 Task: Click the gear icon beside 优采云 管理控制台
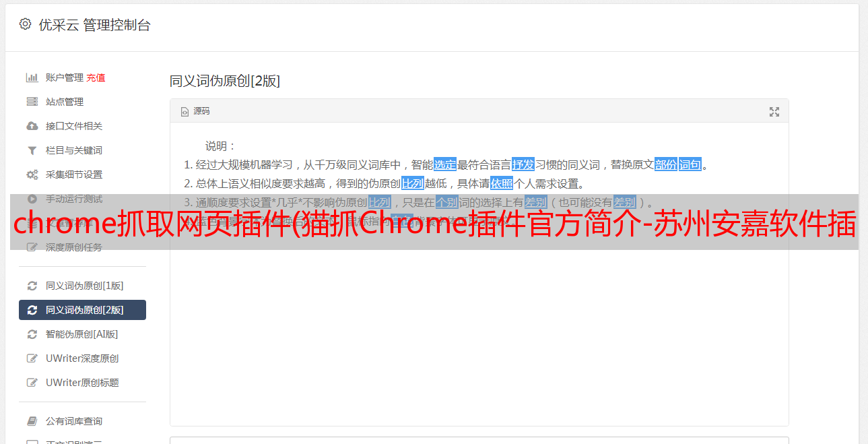(x=25, y=24)
